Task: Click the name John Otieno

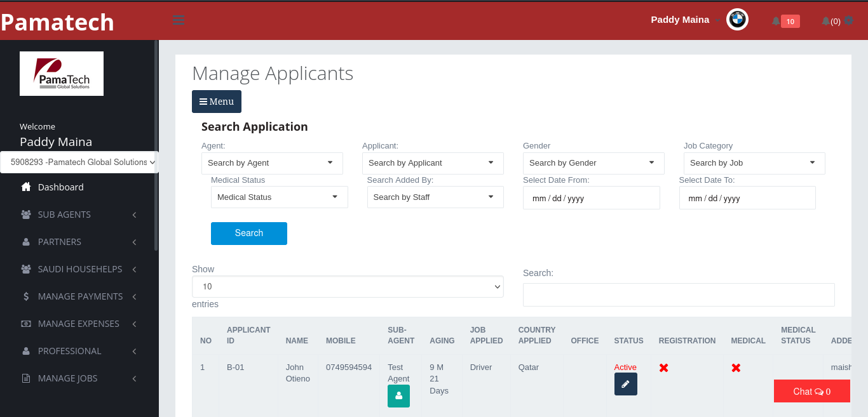Action: (298, 373)
